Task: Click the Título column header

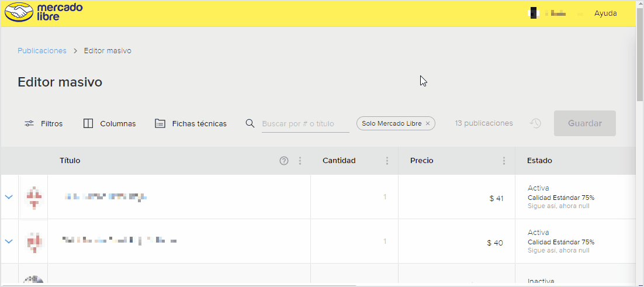Action: point(70,161)
